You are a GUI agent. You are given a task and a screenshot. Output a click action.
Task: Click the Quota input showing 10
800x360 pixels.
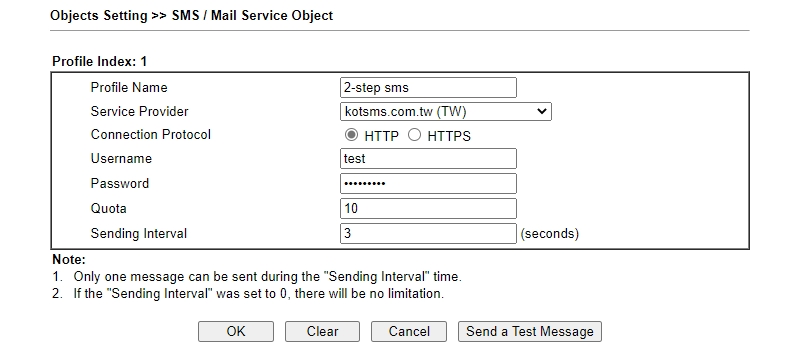(428, 209)
